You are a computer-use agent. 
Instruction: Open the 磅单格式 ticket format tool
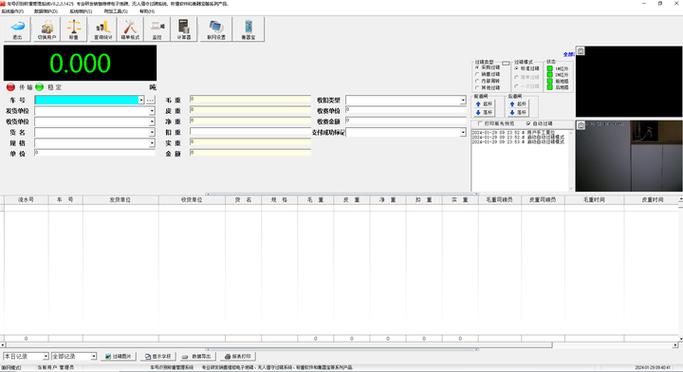tap(130, 29)
